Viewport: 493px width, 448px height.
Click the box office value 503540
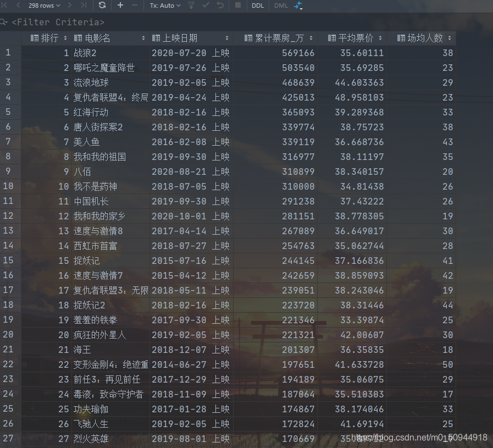coord(298,68)
